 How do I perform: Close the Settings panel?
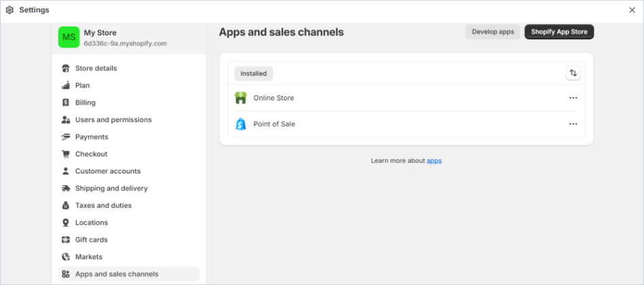pos(632,10)
